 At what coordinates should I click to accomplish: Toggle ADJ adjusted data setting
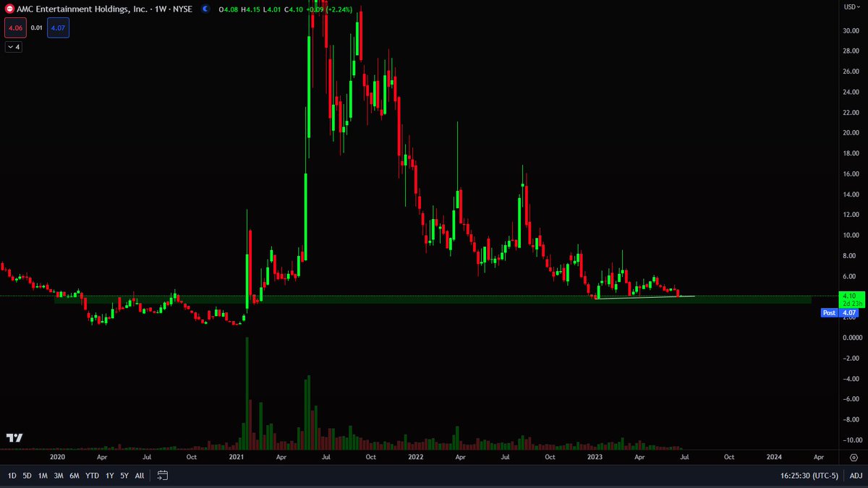(856, 476)
